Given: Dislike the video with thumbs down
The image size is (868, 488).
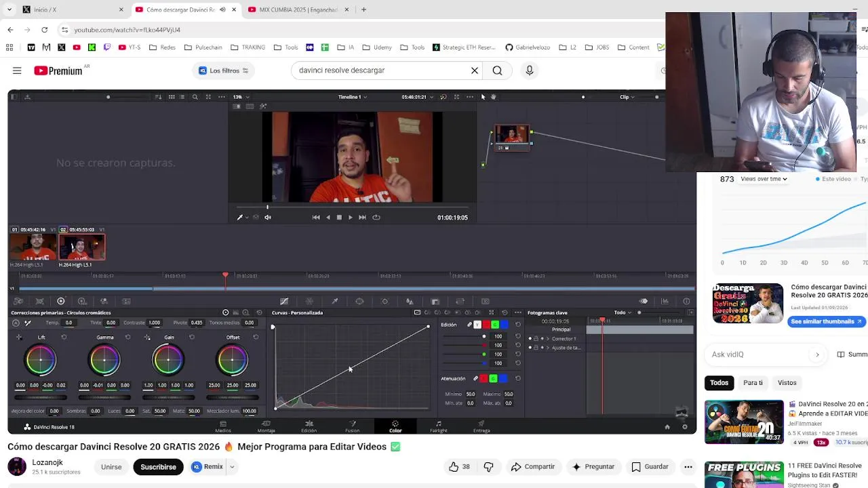Looking at the screenshot, I should [488, 467].
